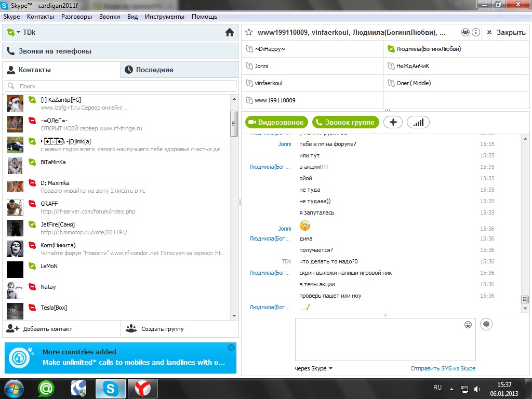Viewport: 532px width, 399px height.
Task: Select contact Korn(Никита)
Action: (x=117, y=249)
